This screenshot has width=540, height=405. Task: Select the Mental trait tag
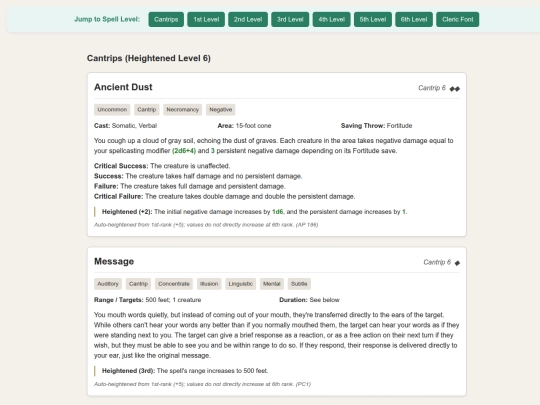point(272,284)
